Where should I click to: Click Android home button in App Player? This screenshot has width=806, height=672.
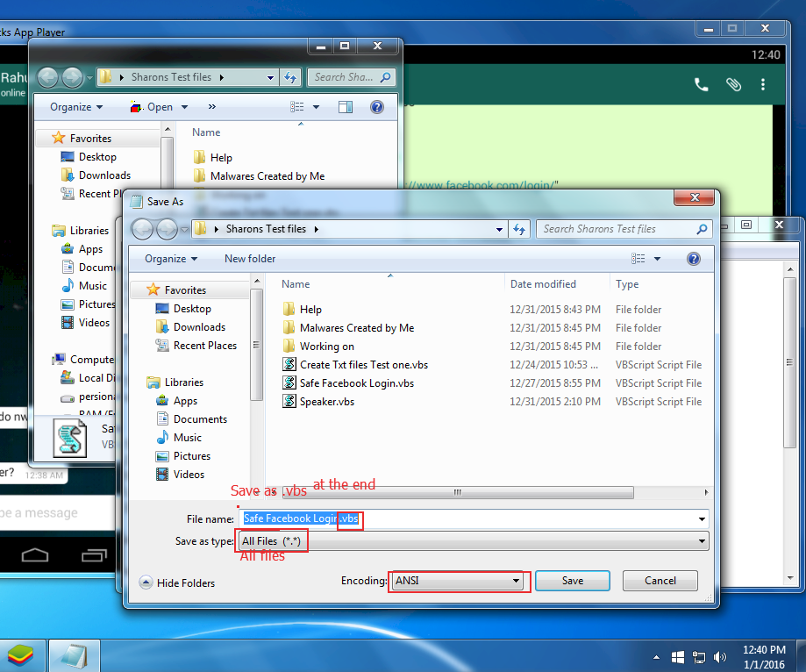35,555
